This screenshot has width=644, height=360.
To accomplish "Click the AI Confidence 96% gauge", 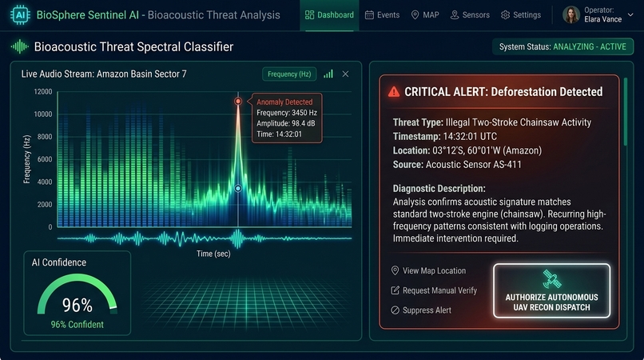I will point(78,295).
